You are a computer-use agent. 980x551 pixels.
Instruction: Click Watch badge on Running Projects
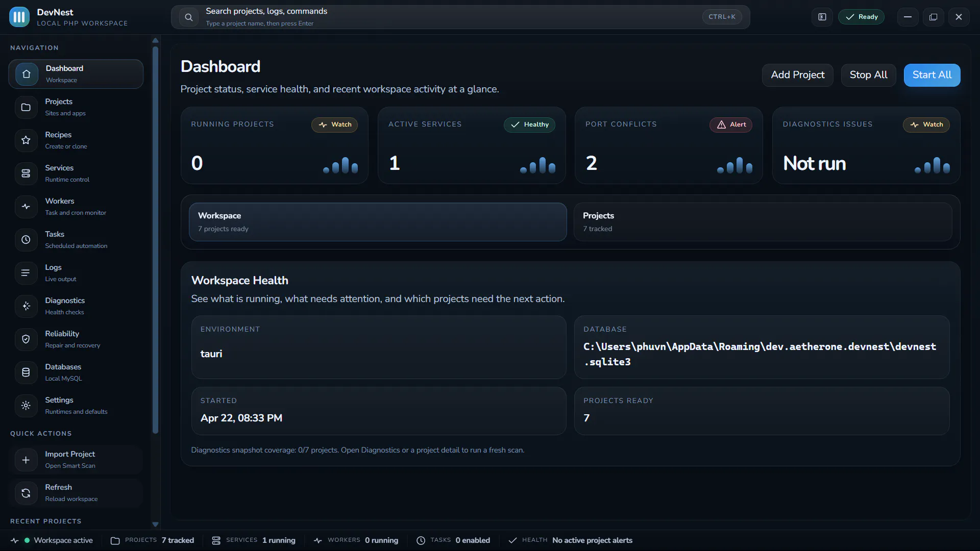[x=335, y=124]
